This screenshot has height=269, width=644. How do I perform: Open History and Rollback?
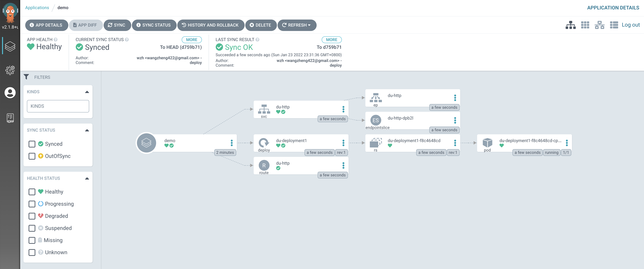(210, 25)
